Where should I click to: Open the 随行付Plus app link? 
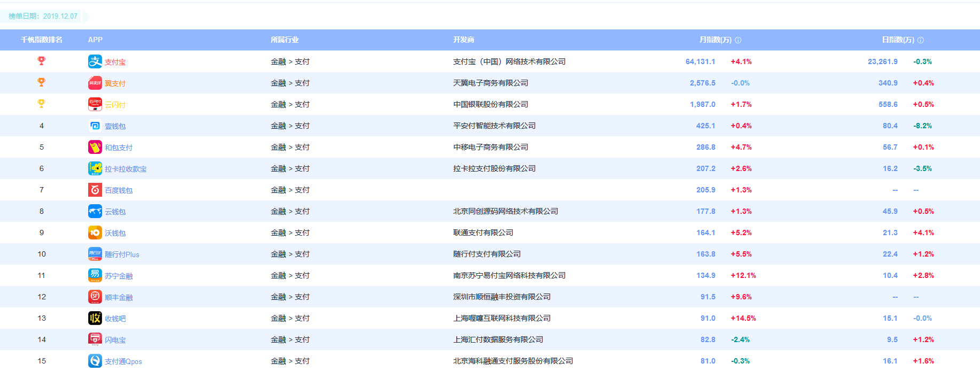tap(122, 254)
